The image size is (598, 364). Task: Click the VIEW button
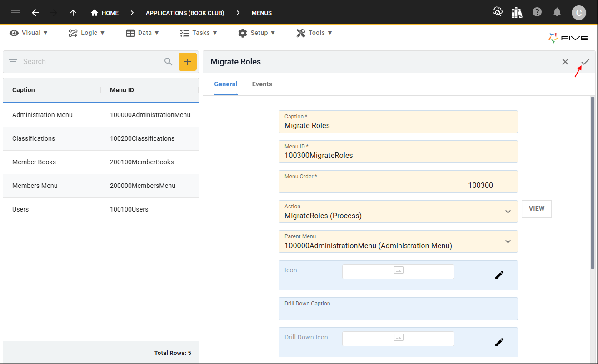537,209
